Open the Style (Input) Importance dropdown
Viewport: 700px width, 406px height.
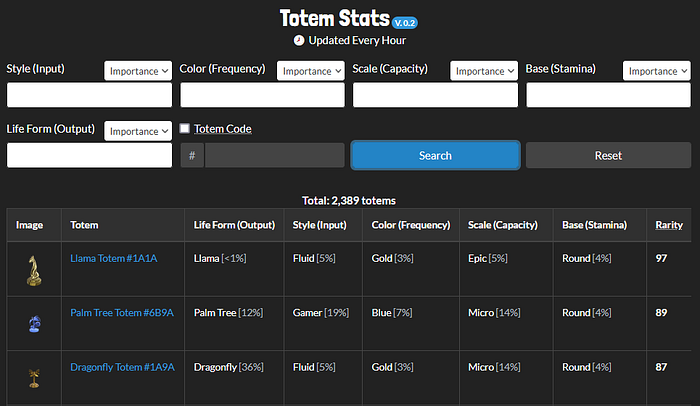pyautogui.click(x=138, y=71)
